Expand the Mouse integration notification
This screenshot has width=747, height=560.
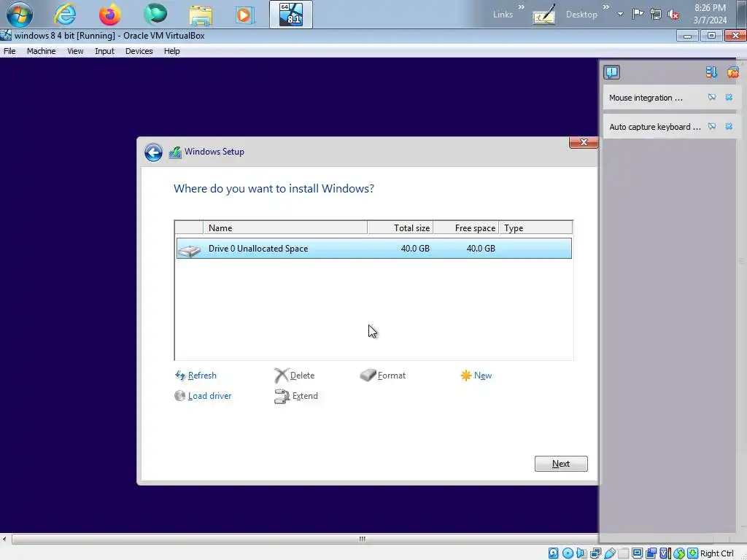(x=712, y=98)
